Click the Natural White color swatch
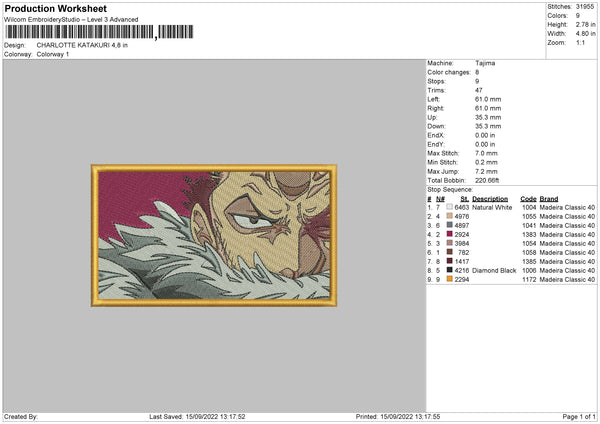 click(449, 207)
